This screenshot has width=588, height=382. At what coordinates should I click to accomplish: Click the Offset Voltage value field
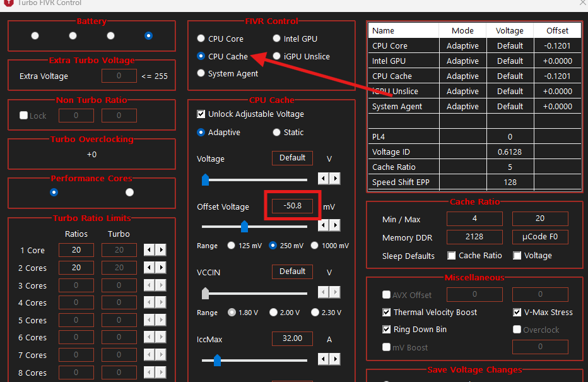(x=293, y=206)
